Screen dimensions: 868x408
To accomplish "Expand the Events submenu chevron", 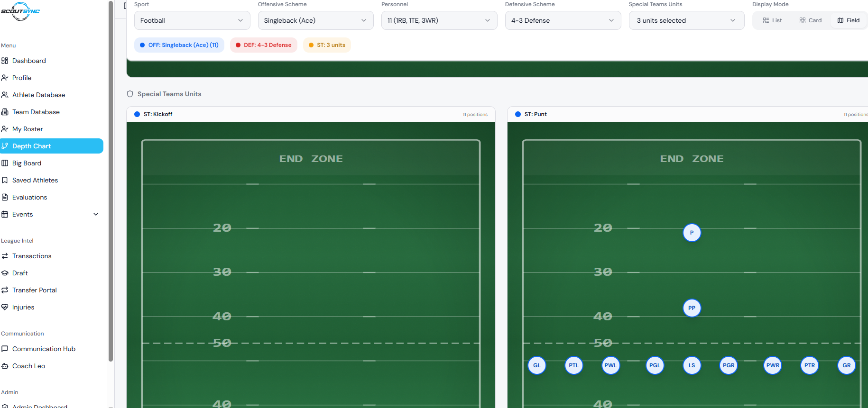I will click(96, 214).
